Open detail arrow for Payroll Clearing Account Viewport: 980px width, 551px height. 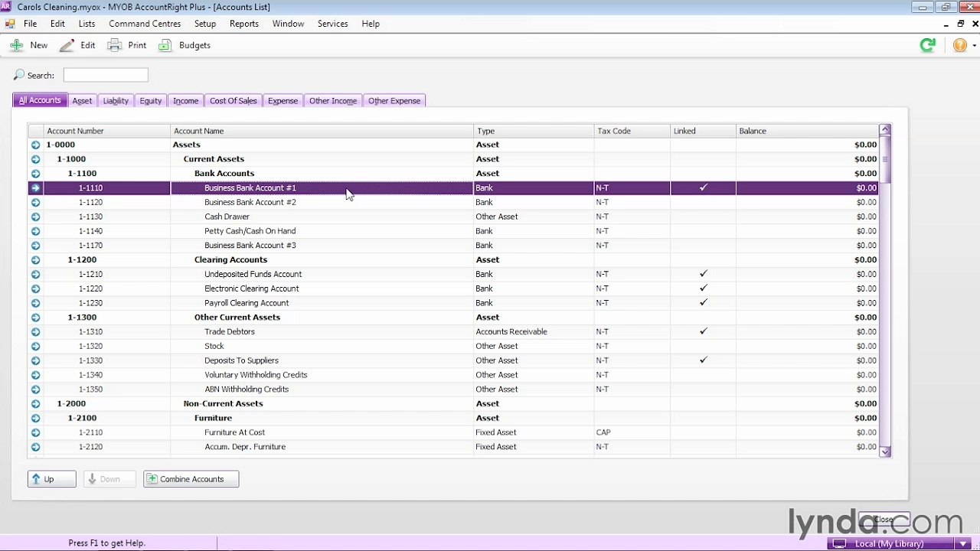click(x=35, y=303)
